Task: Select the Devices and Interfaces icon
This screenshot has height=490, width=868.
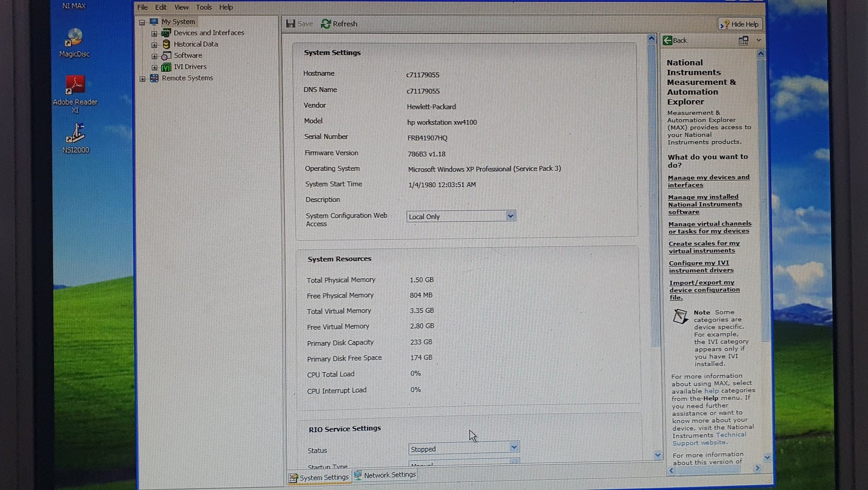Action: tap(166, 33)
